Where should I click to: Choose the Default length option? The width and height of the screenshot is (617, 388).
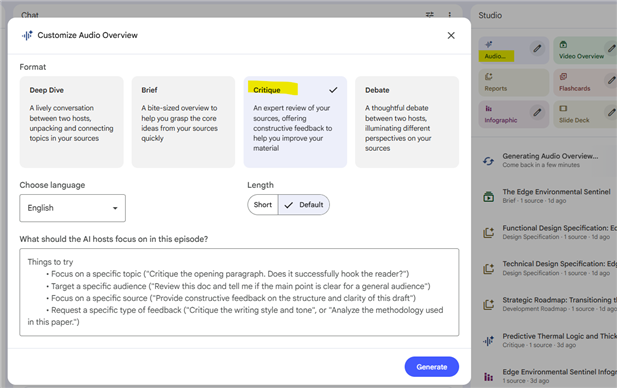tap(304, 205)
